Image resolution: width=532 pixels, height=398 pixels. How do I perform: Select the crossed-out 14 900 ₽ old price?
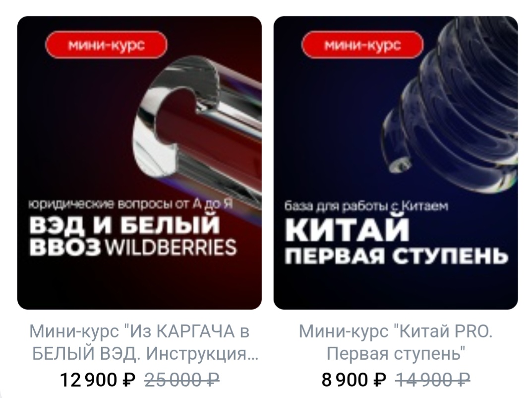(433, 379)
